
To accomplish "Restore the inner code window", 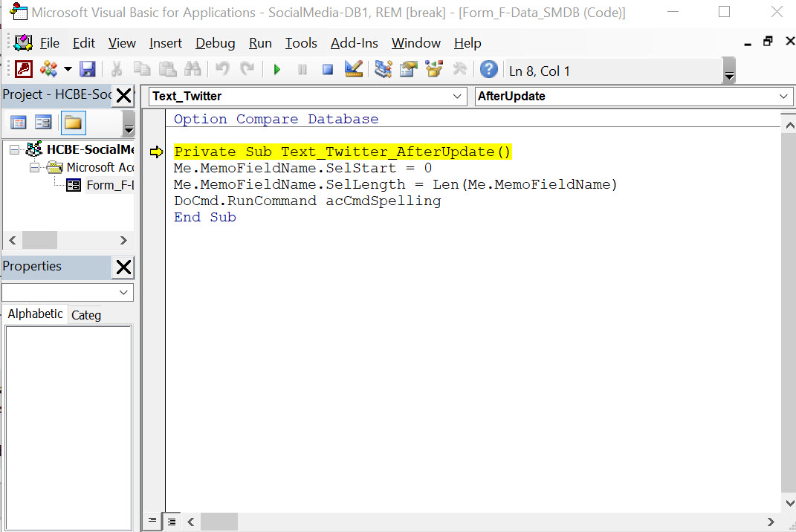I will (x=768, y=42).
